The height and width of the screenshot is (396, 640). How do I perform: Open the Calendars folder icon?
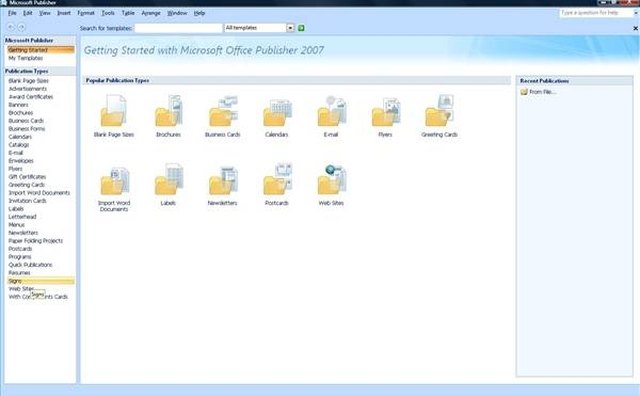point(277,112)
